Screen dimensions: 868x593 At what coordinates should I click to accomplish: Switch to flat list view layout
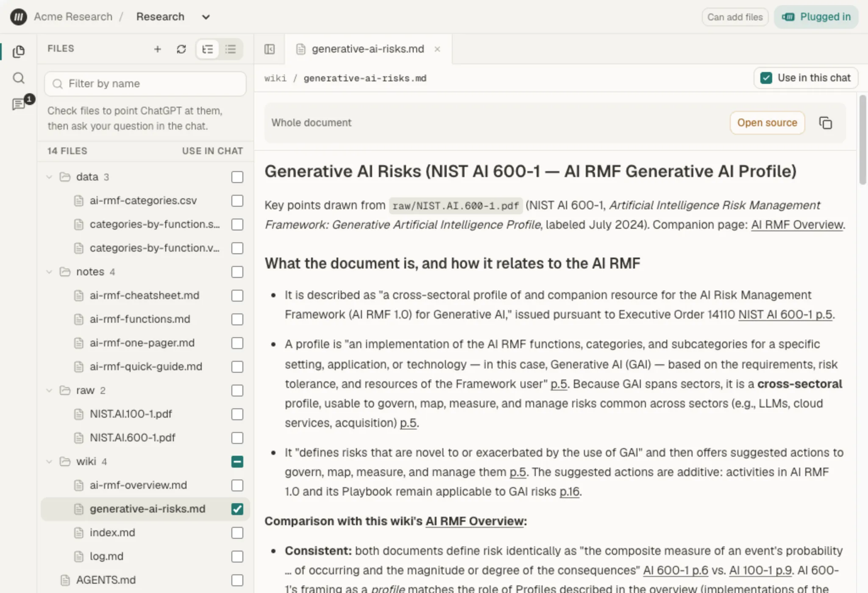[231, 49]
